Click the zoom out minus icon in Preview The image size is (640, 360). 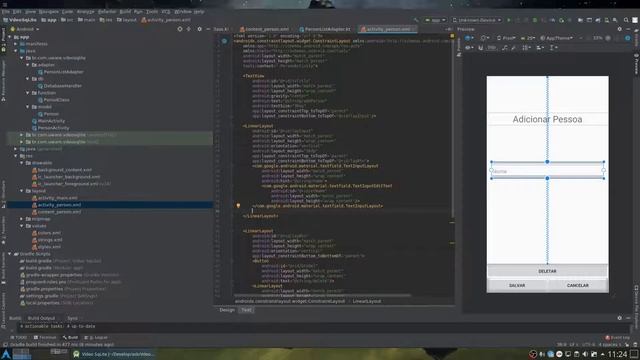point(589,38)
